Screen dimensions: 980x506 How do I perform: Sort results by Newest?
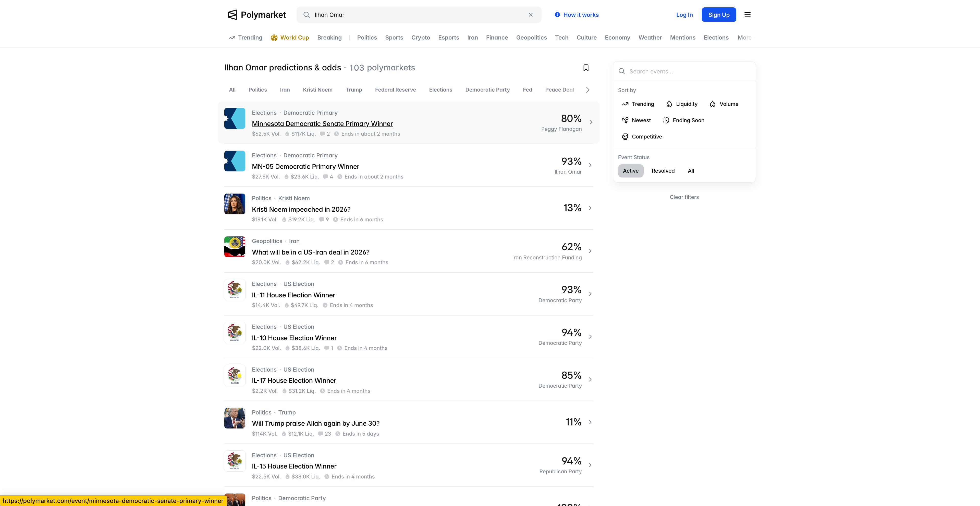pos(636,121)
